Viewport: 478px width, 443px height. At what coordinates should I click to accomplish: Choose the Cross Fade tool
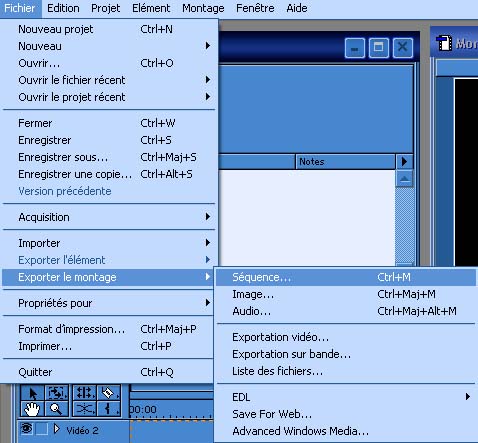coord(84,409)
